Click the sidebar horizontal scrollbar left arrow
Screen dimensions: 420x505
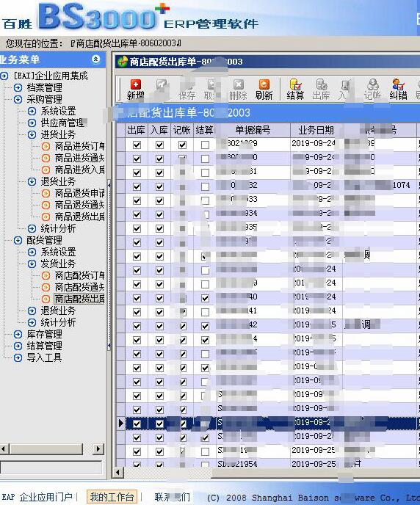4,448
